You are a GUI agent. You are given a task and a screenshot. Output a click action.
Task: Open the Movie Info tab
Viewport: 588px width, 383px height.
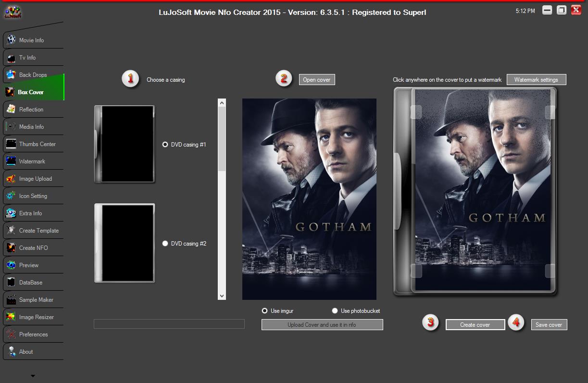[x=33, y=40]
